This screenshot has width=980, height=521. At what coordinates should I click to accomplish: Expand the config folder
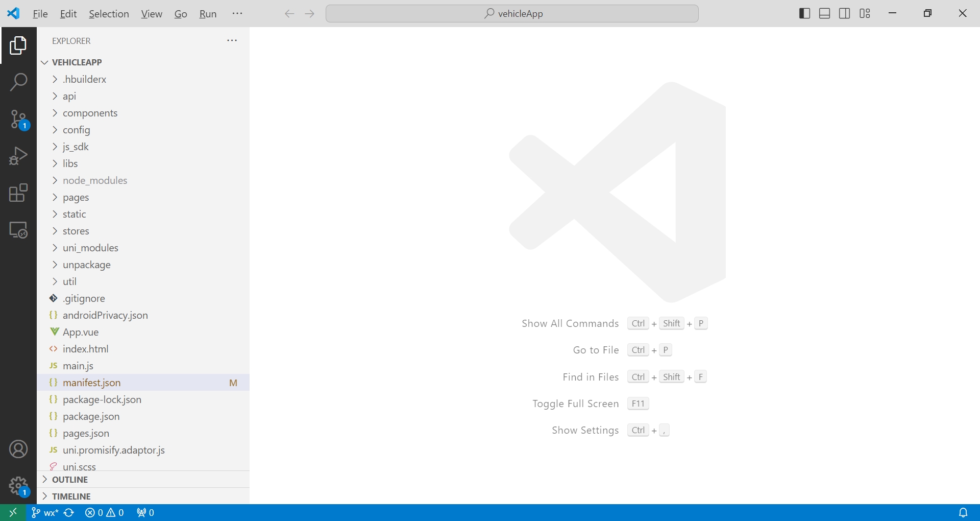click(x=143, y=130)
